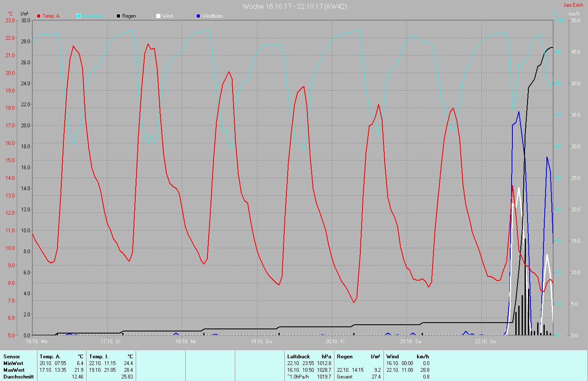Select the 17.10. Di date axis label
Image resolution: width=588 pixels, height=381 pixels.
pyautogui.click(x=111, y=342)
